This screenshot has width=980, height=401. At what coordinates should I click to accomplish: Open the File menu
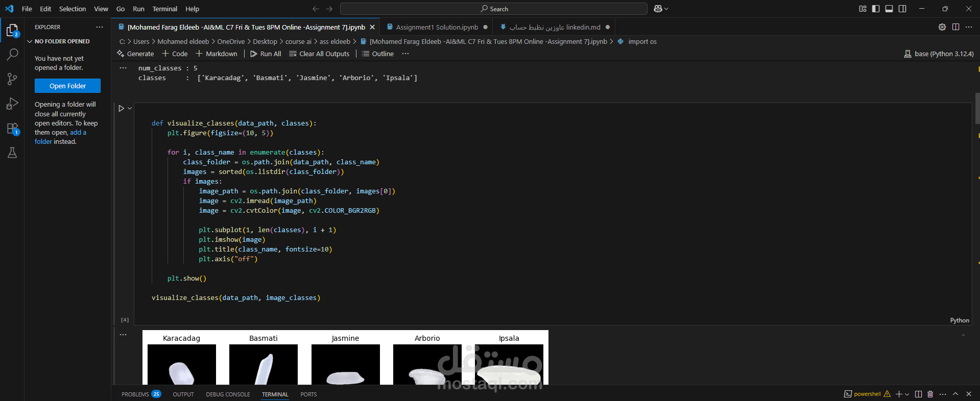click(x=27, y=9)
